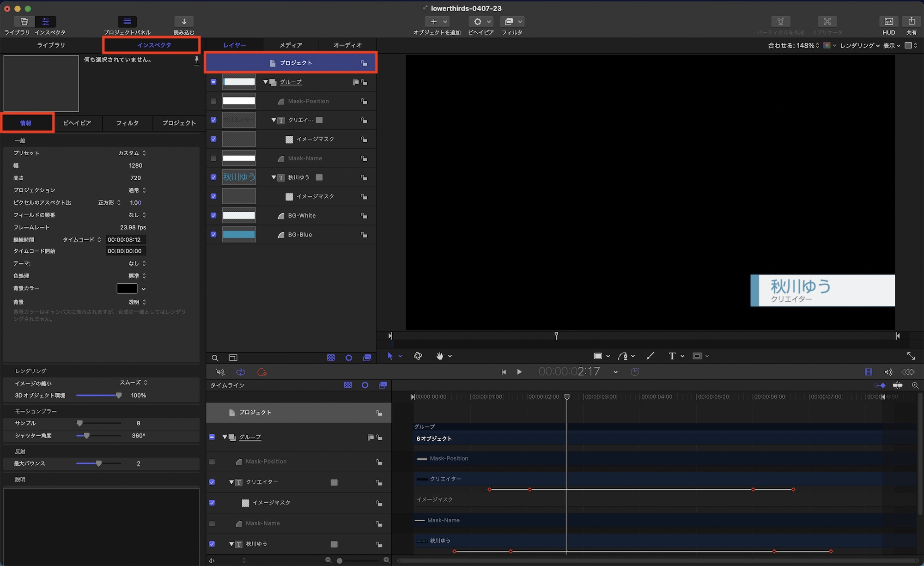Uncheck the BG-White layer visibility
The width and height of the screenshot is (924, 566).
point(213,215)
